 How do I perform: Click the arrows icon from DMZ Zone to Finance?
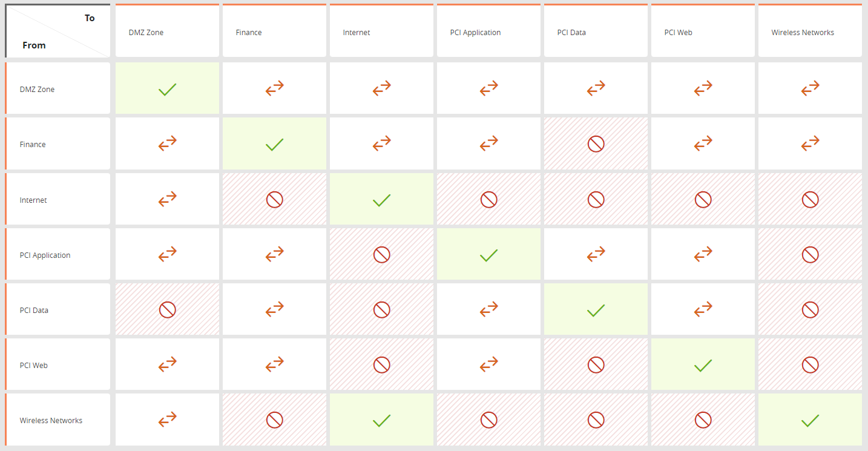click(274, 89)
